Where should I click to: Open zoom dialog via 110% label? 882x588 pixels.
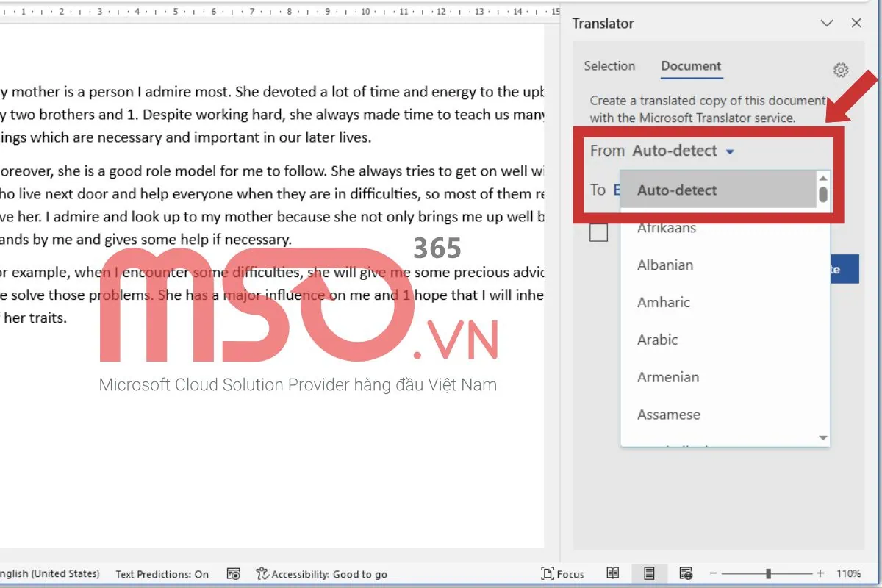click(848, 573)
